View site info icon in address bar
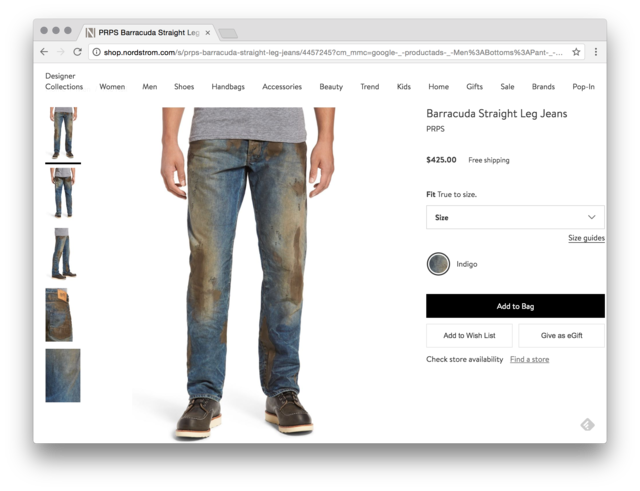This screenshot has width=640, height=491. [x=96, y=52]
